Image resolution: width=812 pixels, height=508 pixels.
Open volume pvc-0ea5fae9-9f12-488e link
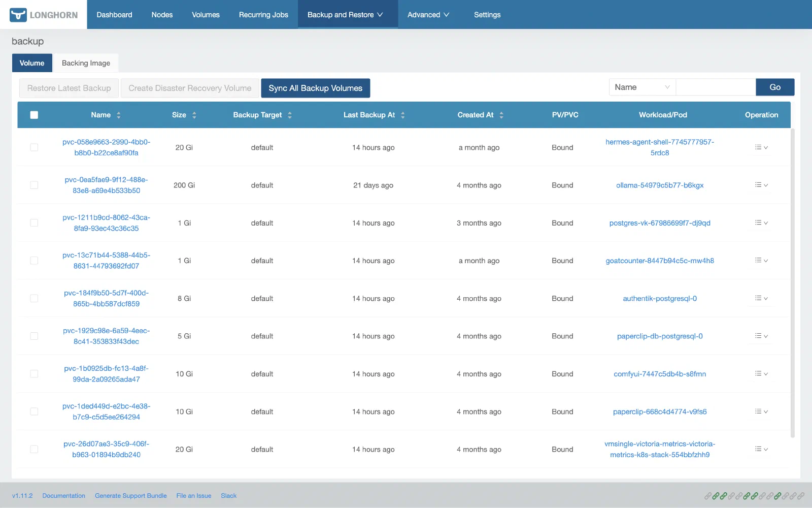pos(106,185)
